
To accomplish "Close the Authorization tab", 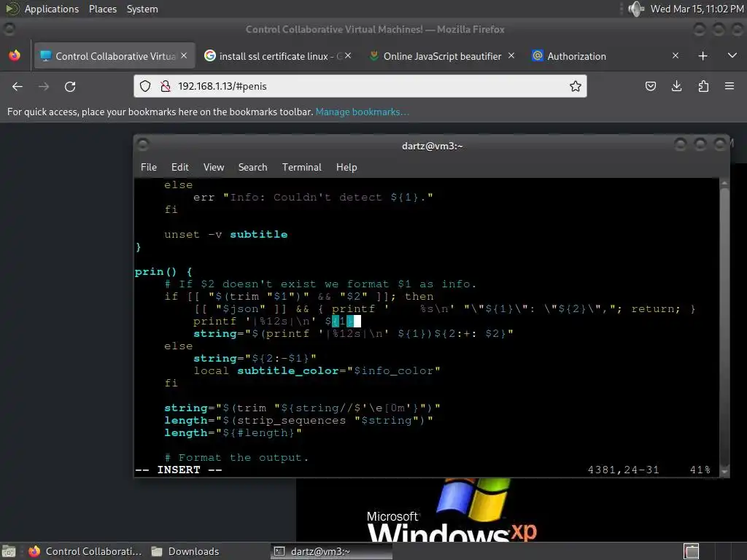I will click(675, 55).
